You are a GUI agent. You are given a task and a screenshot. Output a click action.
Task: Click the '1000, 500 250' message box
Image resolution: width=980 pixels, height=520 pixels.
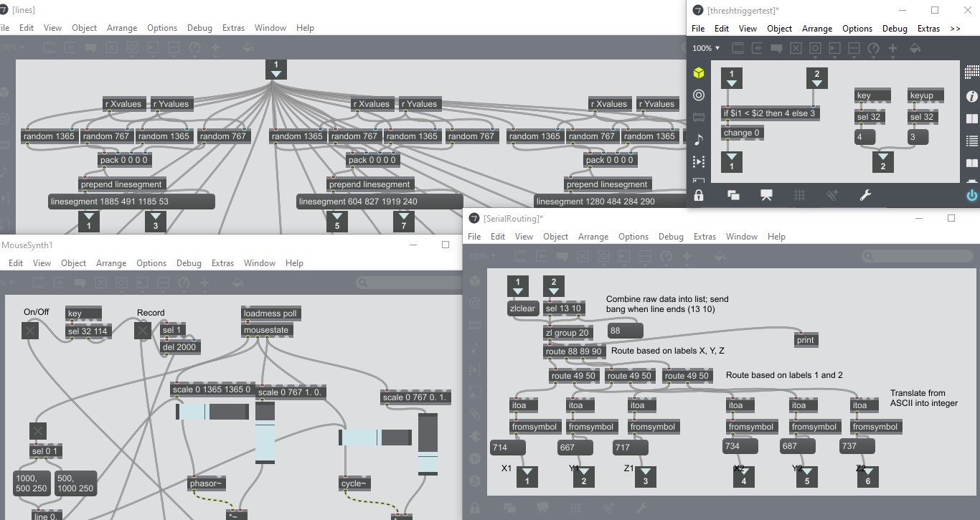(x=31, y=483)
